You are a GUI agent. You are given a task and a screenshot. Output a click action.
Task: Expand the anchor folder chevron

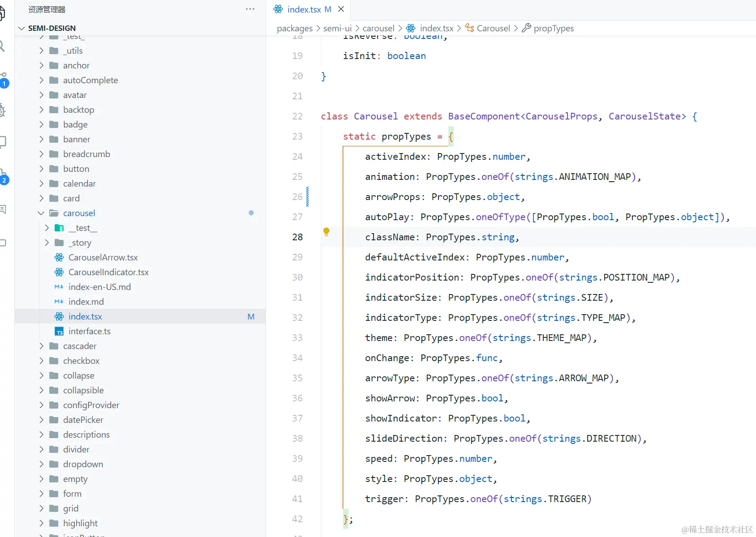click(41, 65)
